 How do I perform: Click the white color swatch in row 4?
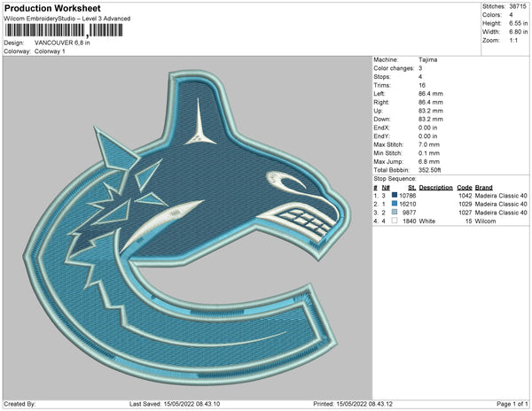pos(395,221)
